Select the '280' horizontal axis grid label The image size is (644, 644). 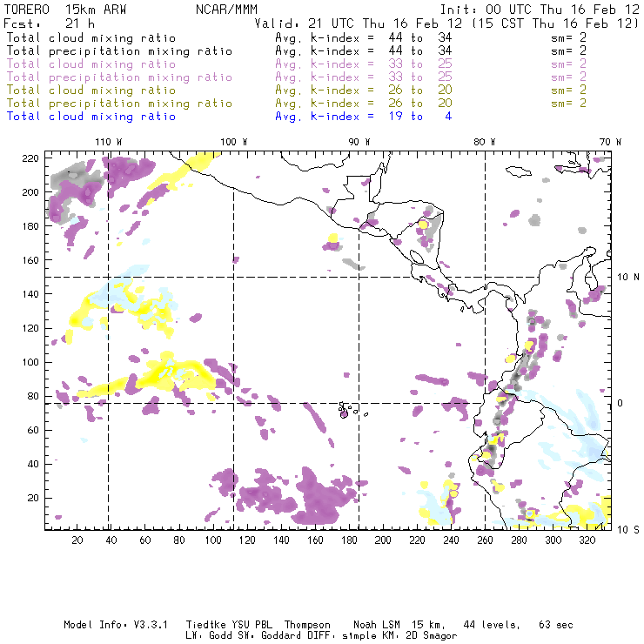tap(520, 540)
